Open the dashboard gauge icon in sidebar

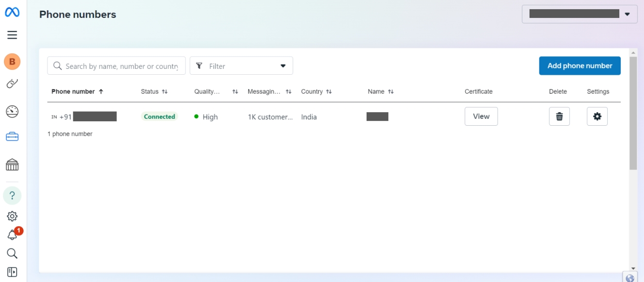coord(12,112)
